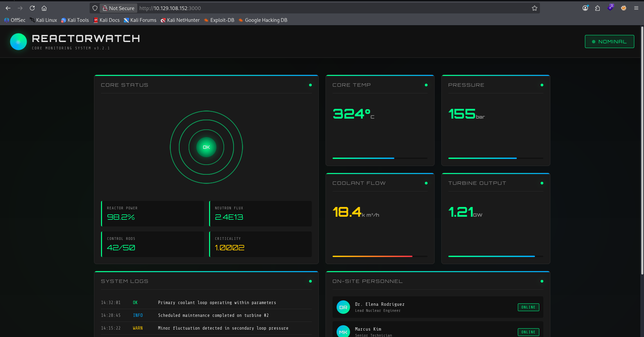Open the Kali NetHunter bookmark
644x337 pixels.
(x=180, y=20)
